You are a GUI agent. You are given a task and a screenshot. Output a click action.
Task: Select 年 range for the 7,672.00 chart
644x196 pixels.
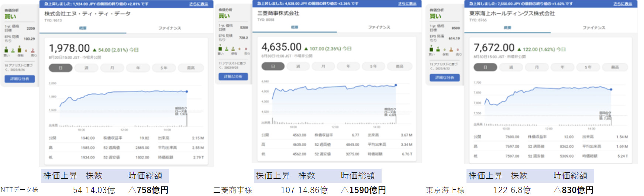click(563, 67)
